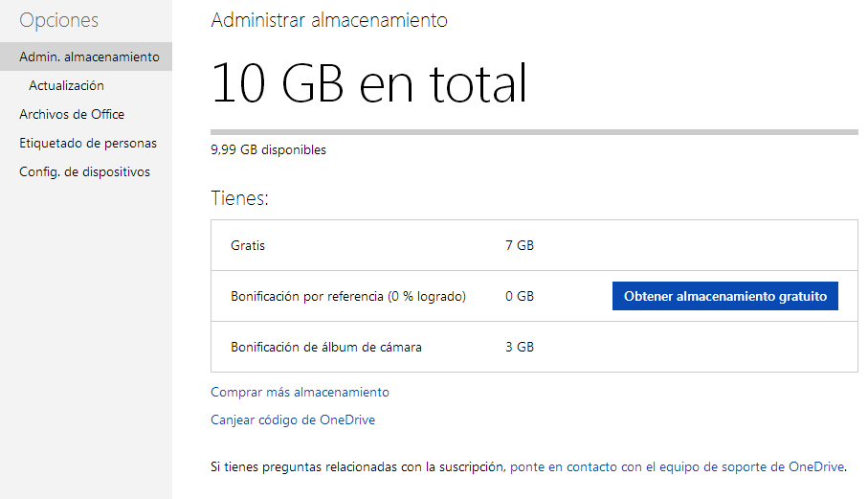The image size is (868, 499).
Task: Go to Archivos de Office options
Action: (x=72, y=114)
